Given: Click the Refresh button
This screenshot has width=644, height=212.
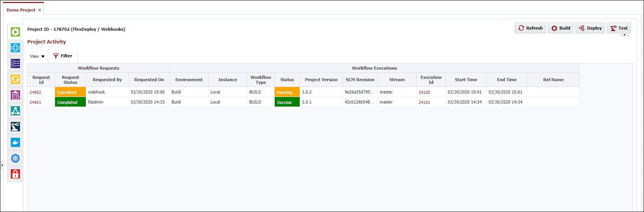Looking at the screenshot, I should tap(530, 28).
